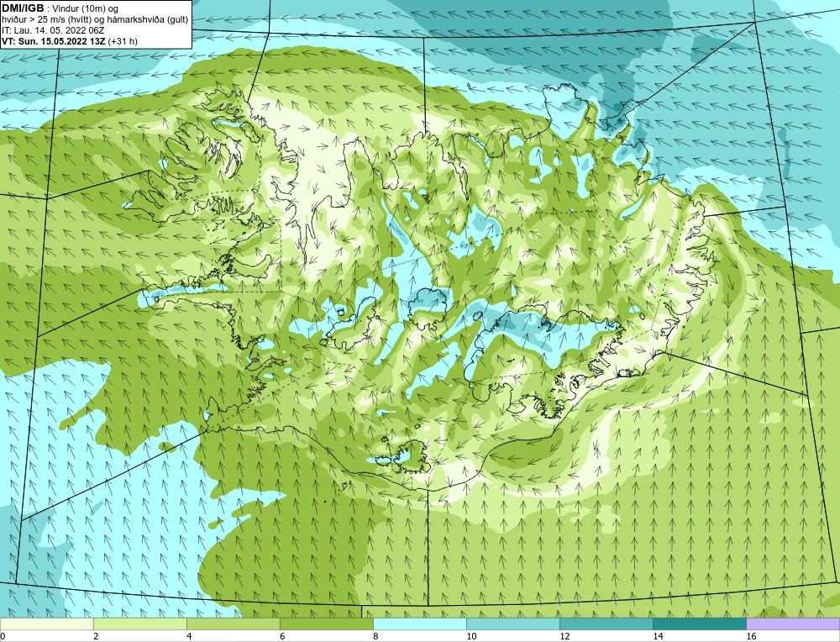Select the teal 12–14 m/s legend swatch

click(x=606, y=624)
